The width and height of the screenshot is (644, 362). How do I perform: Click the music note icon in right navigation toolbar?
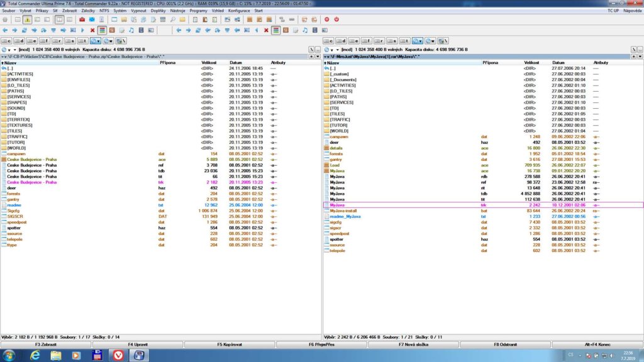click(x=305, y=30)
